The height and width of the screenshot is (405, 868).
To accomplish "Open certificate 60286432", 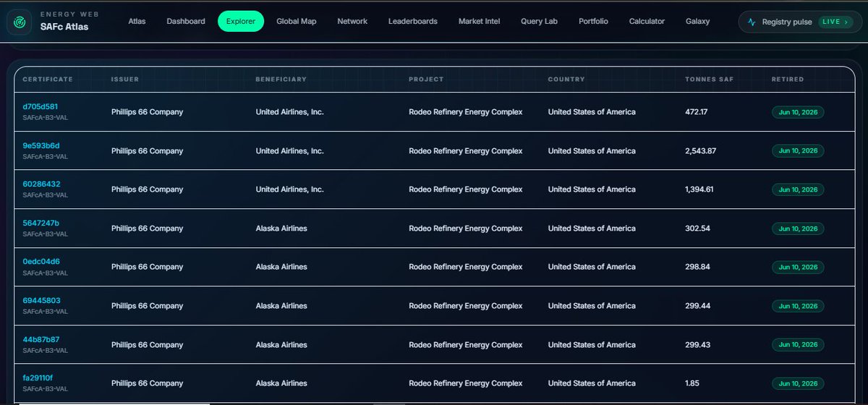I will coord(42,184).
